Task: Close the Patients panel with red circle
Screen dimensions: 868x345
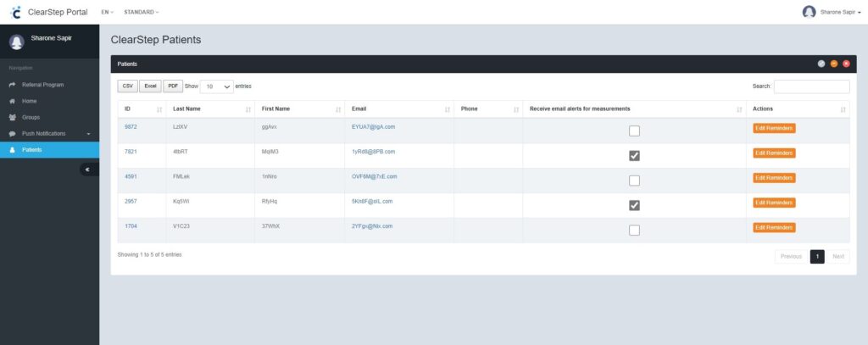Action: pyautogui.click(x=846, y=64)
